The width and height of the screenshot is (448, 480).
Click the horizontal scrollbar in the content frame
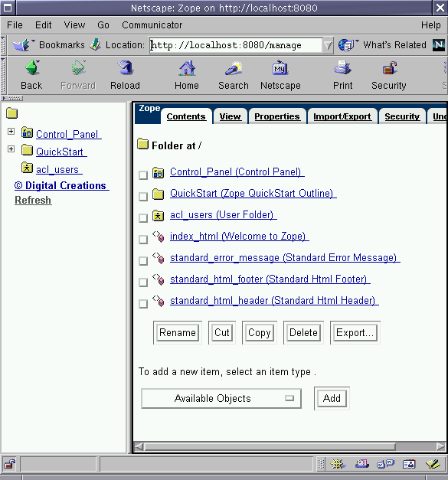tap(290, 446)
